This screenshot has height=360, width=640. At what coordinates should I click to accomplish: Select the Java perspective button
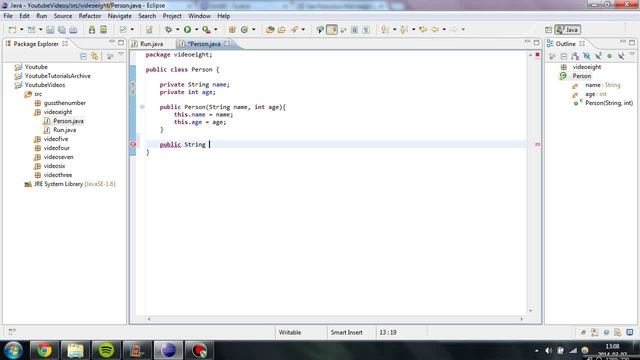568,29
